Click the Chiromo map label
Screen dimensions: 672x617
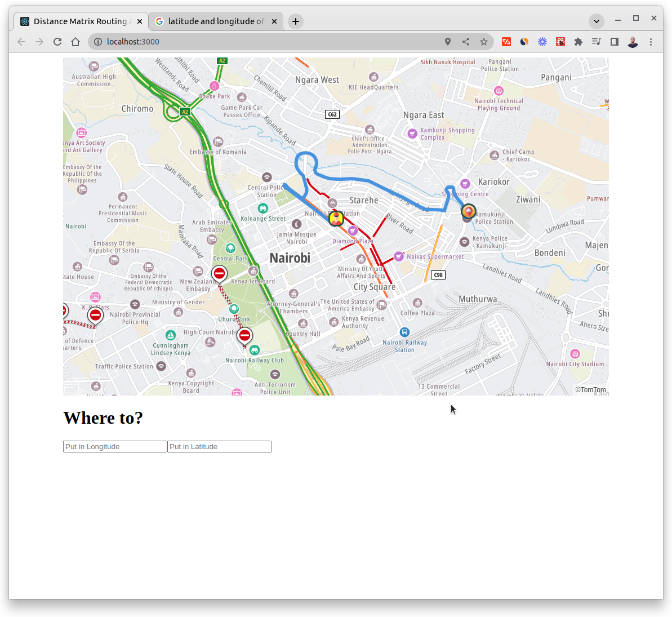click(137, 109)
